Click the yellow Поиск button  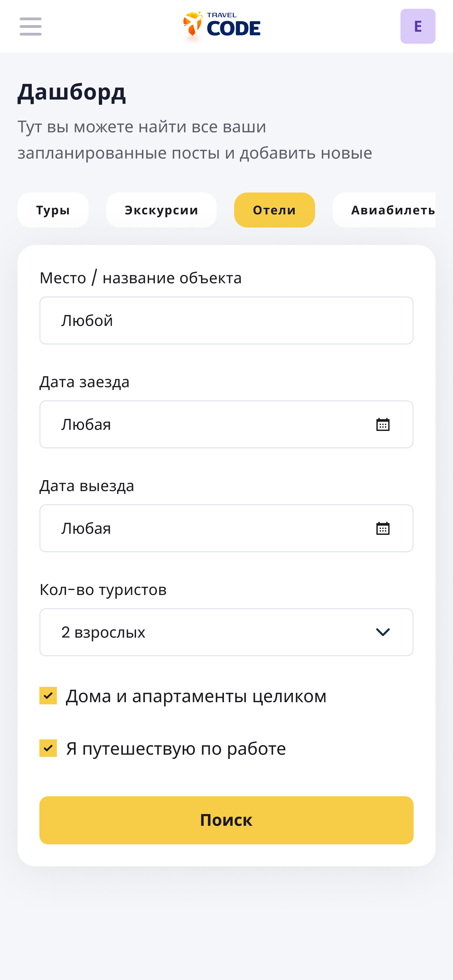point(226,820)
